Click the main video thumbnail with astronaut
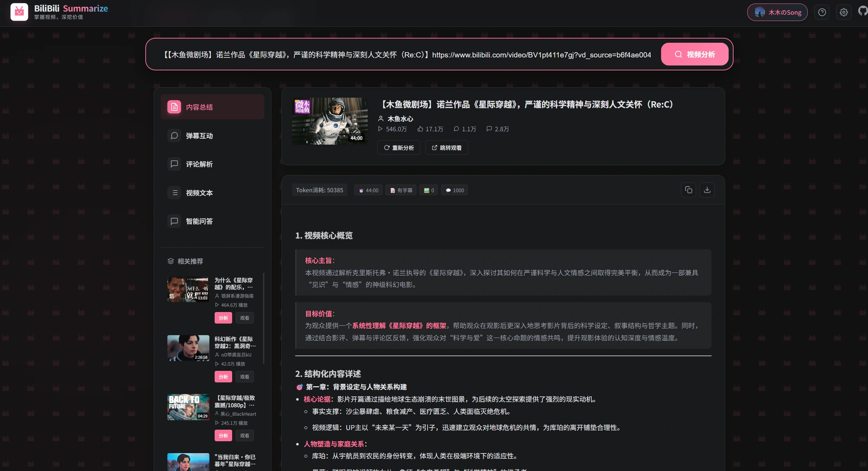The width and height of the screenshot is (868, 471). (x=329, y=121)
